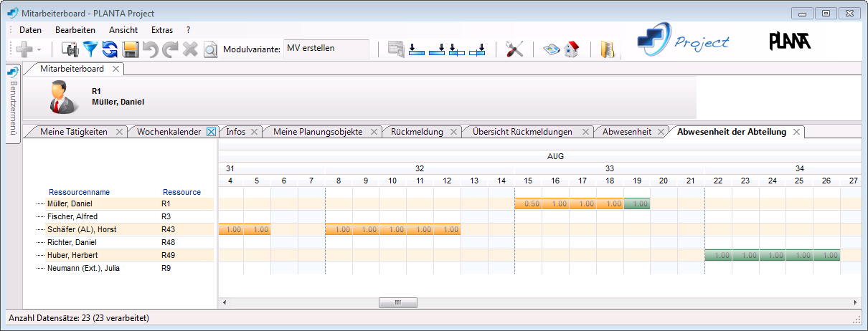Click the binoculars search icon
The height and width of the screenshot is (331, 868).
point(70,49)
